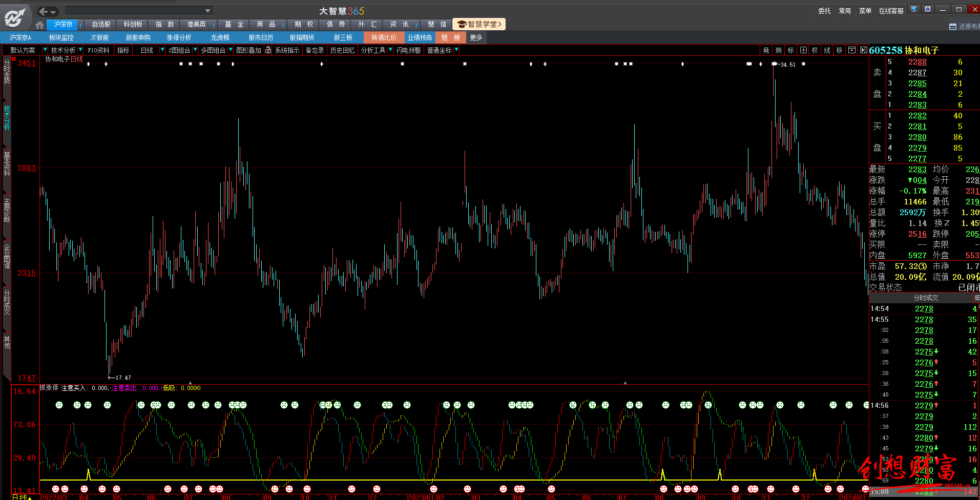
Task: Expand 普通坐标 dropdown arrow
Action: tap(456, 50)
